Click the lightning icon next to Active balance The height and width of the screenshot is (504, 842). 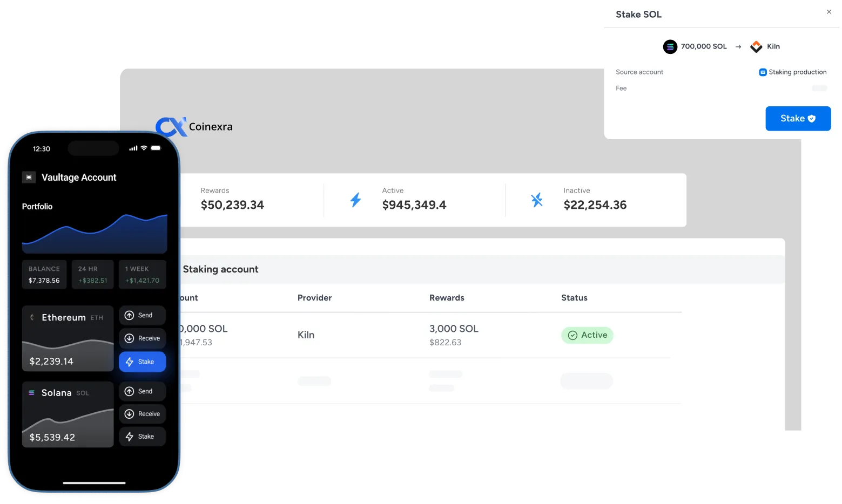pos(356,200)
